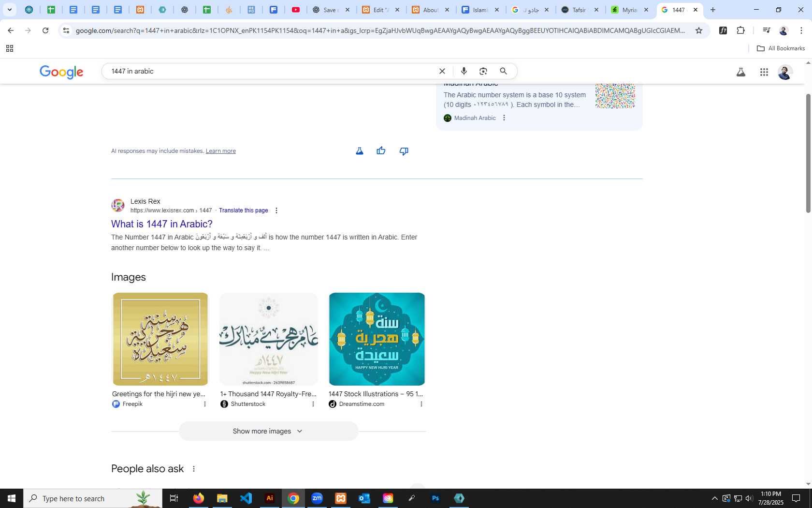Click the magnifier search button
This screenshot has width=812, height=508.
click(504, 71)
